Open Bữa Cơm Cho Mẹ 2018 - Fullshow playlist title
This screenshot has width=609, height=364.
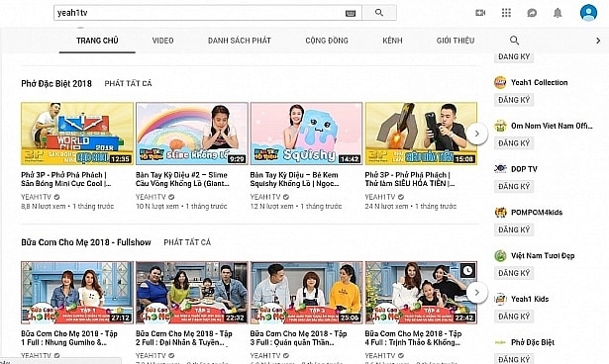86,242
